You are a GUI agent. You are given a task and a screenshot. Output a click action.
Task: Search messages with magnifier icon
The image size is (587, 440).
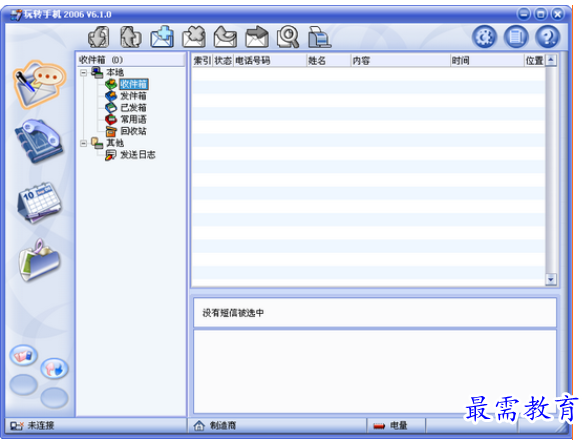(288, 37)
